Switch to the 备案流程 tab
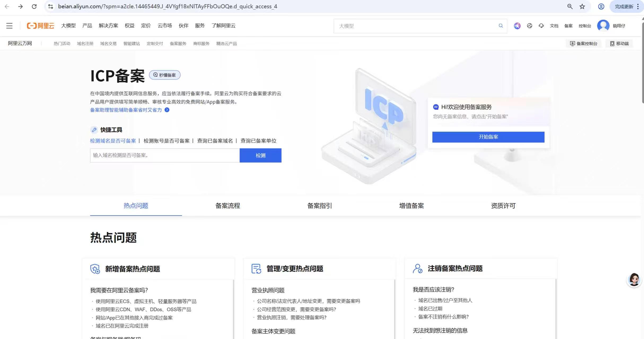 coord(228,206)
